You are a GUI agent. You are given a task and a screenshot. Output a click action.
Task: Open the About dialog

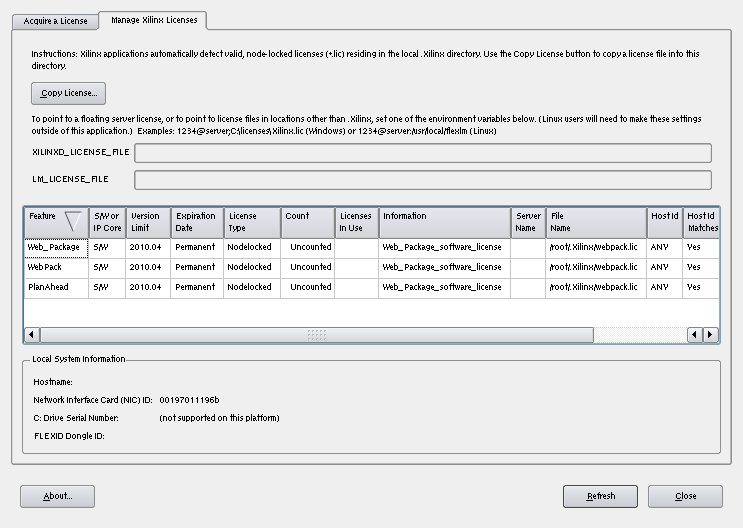point(57,496)
